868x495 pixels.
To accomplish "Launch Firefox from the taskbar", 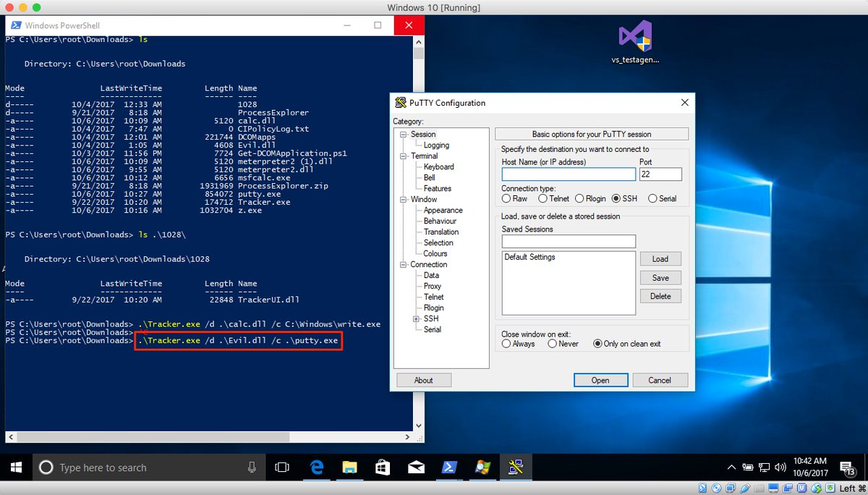I will pos(482,467).
